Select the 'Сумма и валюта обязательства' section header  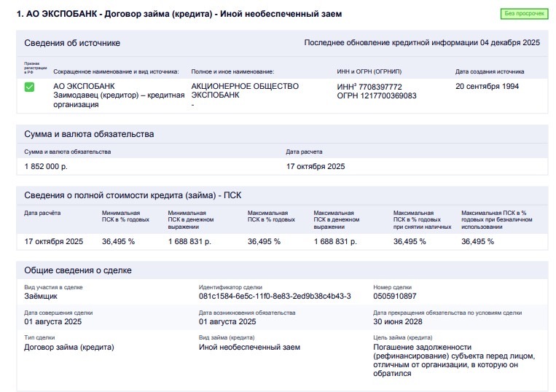[x=89, y=134]
